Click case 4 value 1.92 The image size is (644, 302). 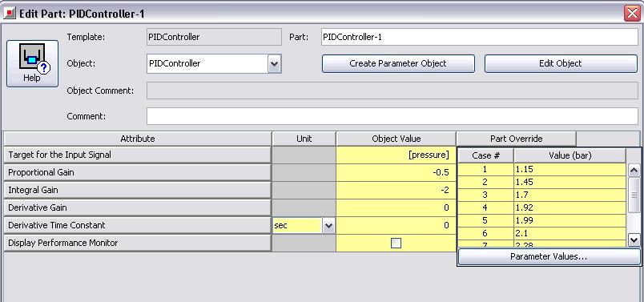(x=570, y=208)
